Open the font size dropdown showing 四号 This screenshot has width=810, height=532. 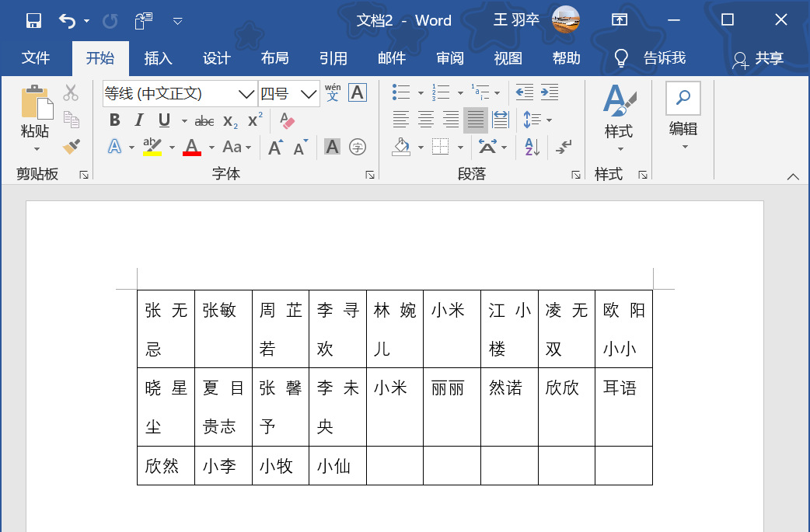click(x=309, y=92)
